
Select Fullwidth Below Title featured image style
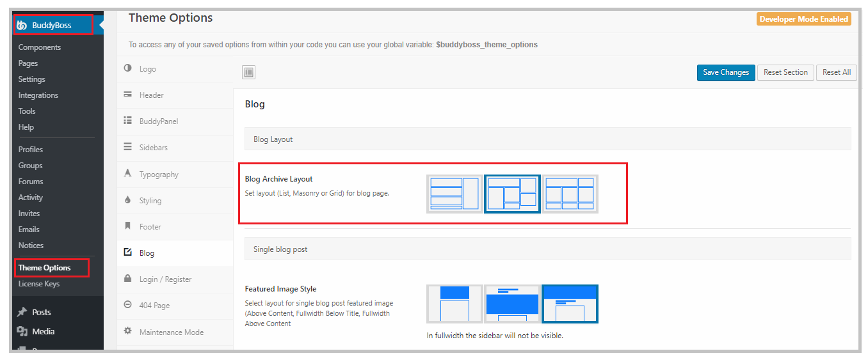click(x=512, y=304)
